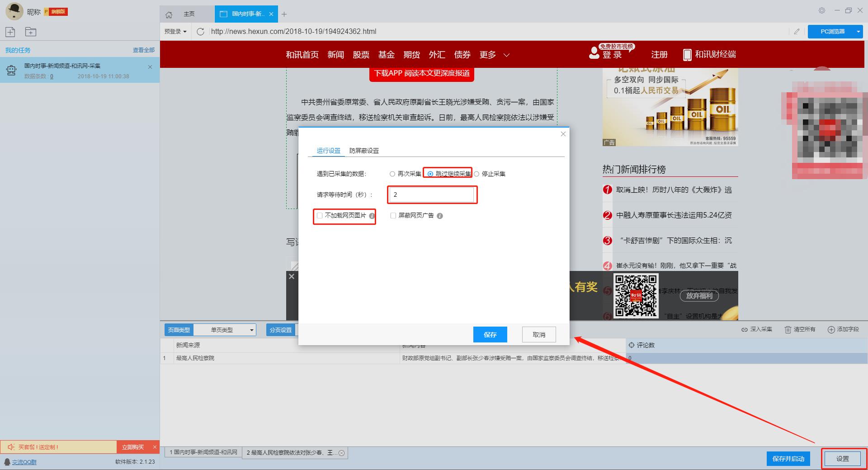Click 和讯财经端 phone icon
The height and width of the screenshot is (470, 868).
point(687,55)
